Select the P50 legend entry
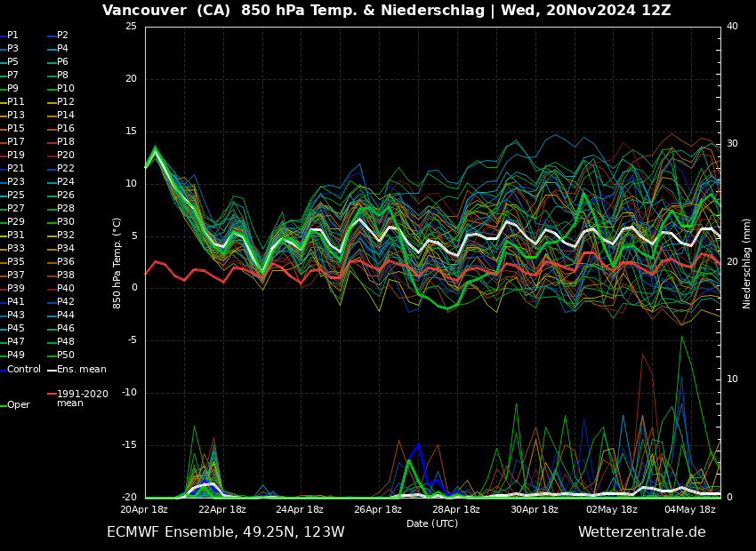Screen dimensions: 756x551 [66, 355]
